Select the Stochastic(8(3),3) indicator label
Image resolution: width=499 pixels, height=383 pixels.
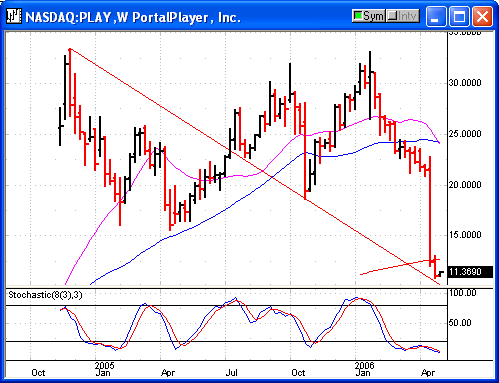45,295
